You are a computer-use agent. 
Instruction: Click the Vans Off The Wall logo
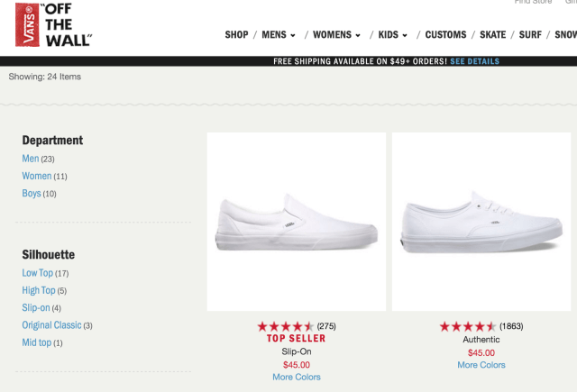pos(53,26)
